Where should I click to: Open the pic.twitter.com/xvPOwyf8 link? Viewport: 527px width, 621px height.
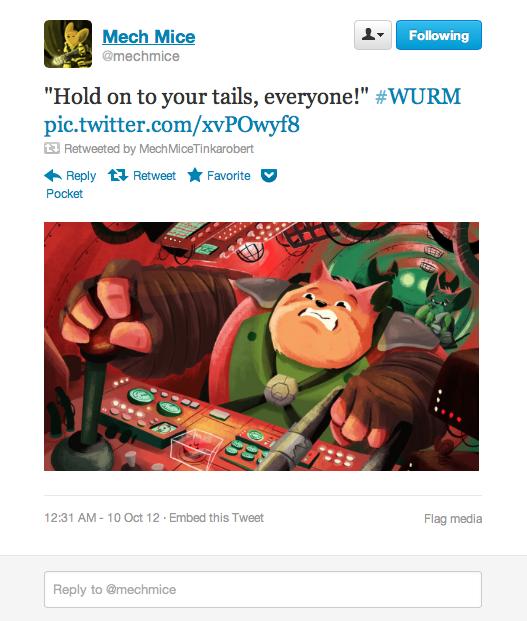click(x=172, y=125)
